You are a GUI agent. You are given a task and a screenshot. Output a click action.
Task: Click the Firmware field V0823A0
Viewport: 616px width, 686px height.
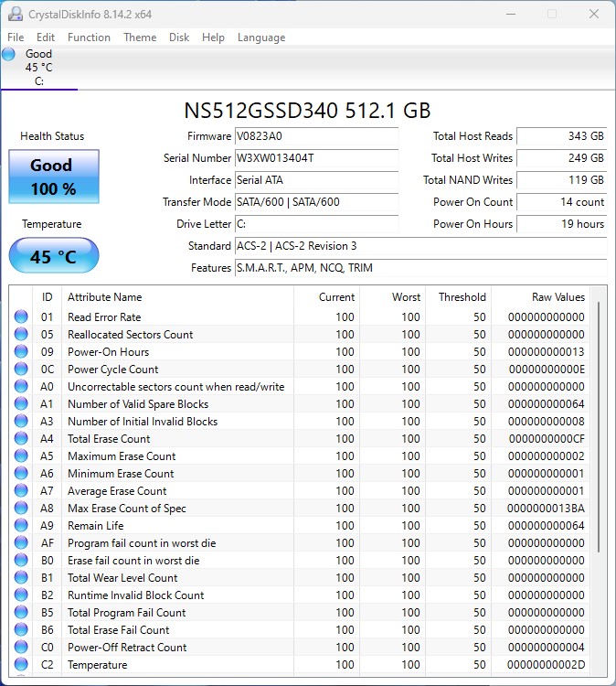(316, 136)
